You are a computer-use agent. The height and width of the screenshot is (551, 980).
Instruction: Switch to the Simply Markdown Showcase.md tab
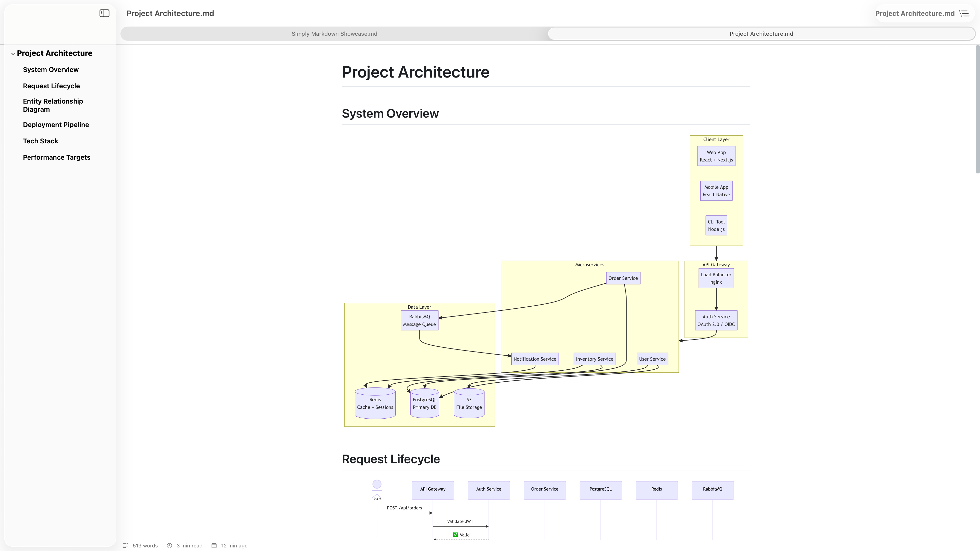[x=334, y=33]
